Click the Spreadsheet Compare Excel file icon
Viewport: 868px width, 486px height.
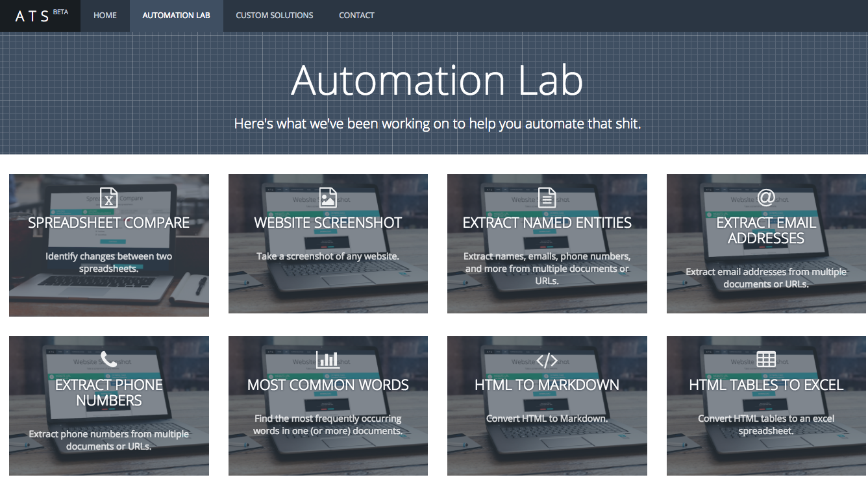coord(109,197)
